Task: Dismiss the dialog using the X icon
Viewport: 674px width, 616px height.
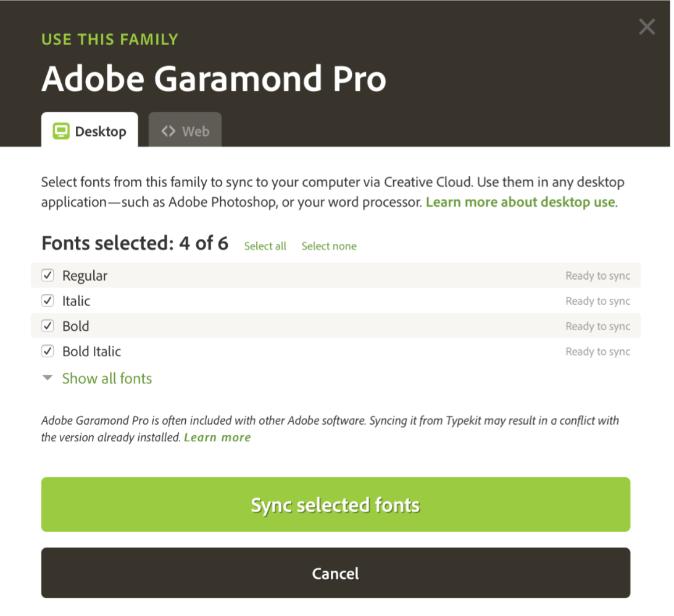Action: click(646, 27)
